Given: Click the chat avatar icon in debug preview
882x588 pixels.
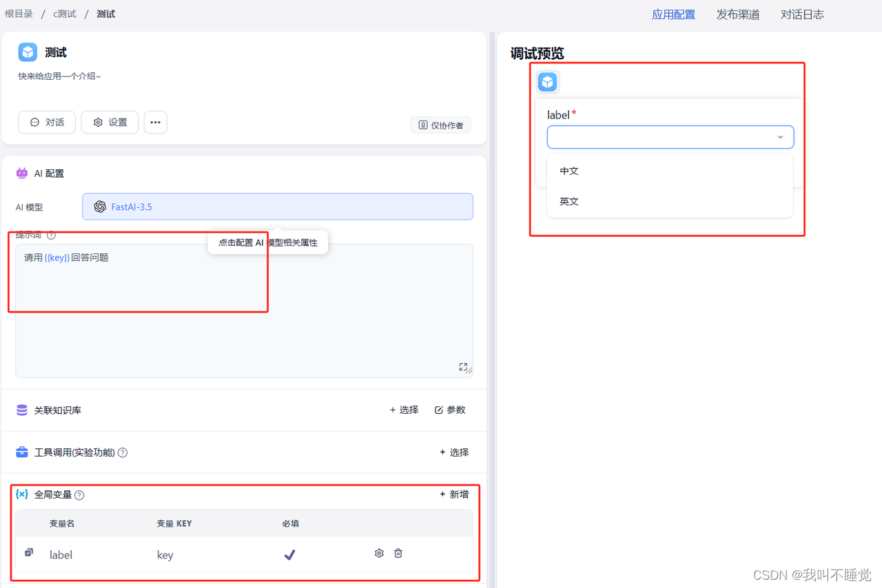Looking at the screenshot, I should point(547,82).
